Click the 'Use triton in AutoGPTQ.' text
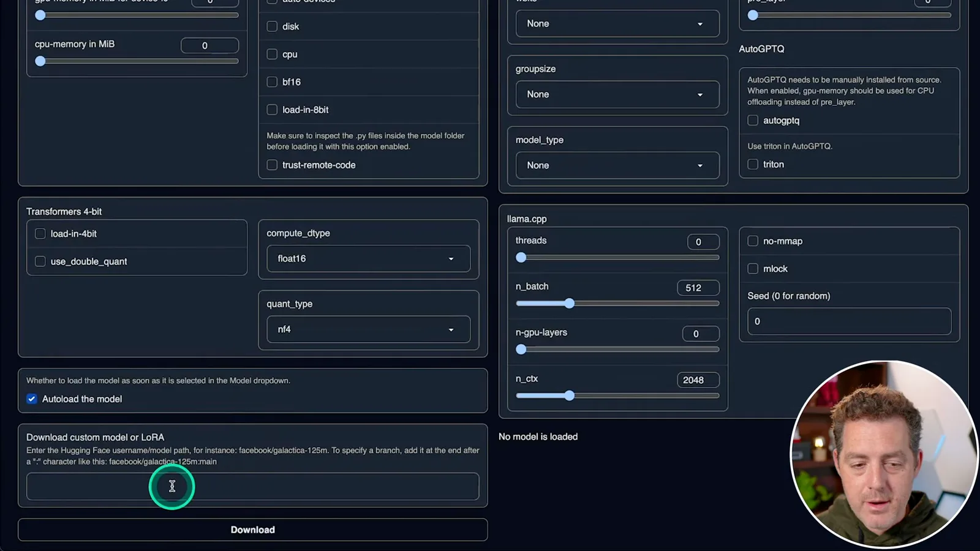Viewport: 980px width, 551px height. click(x=790, y=146)
